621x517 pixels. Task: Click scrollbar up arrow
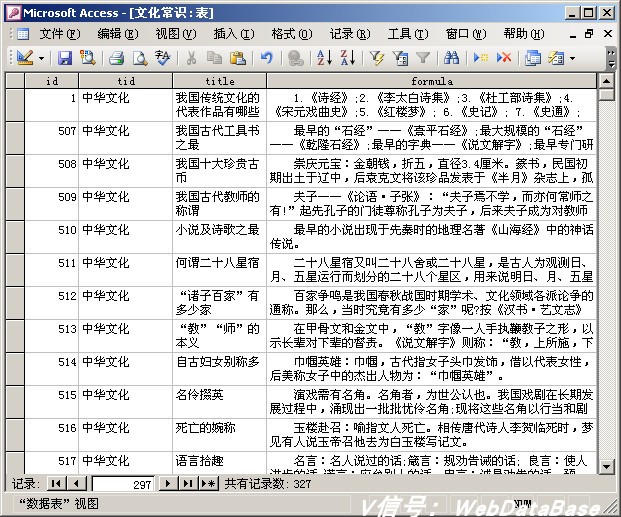coord(606,81)
